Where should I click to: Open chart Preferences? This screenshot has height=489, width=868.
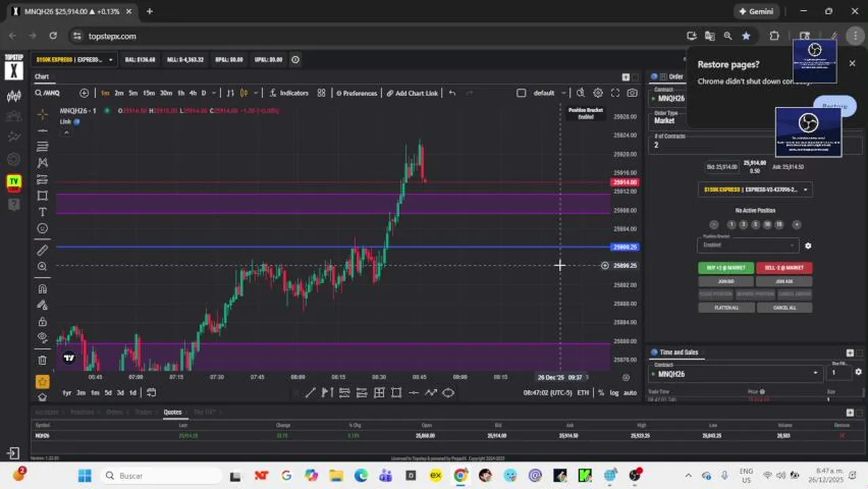356,93
